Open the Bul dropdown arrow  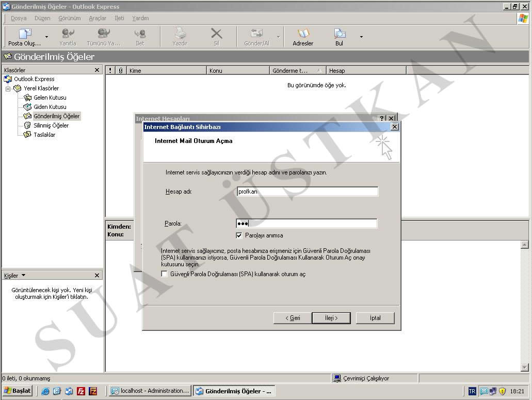pos(361,37)
